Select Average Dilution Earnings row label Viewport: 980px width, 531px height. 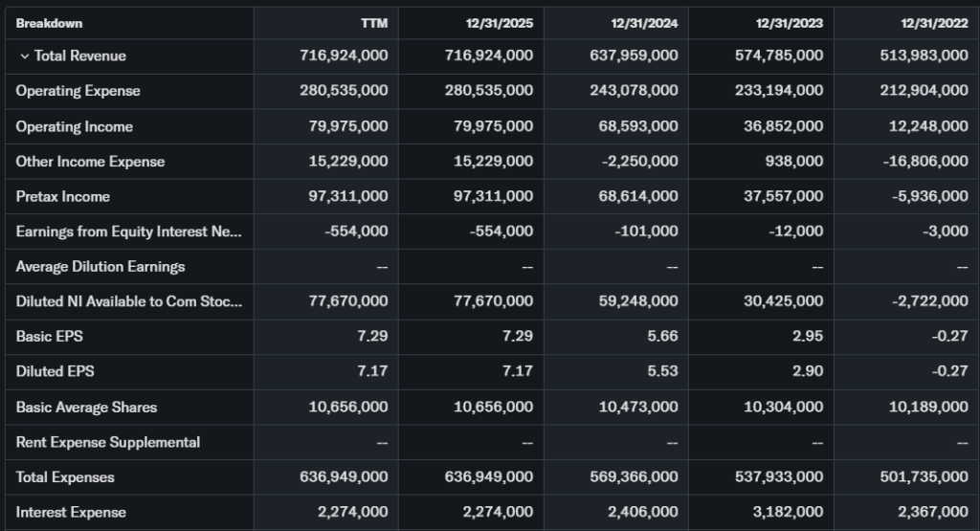(x=100, y=266)
